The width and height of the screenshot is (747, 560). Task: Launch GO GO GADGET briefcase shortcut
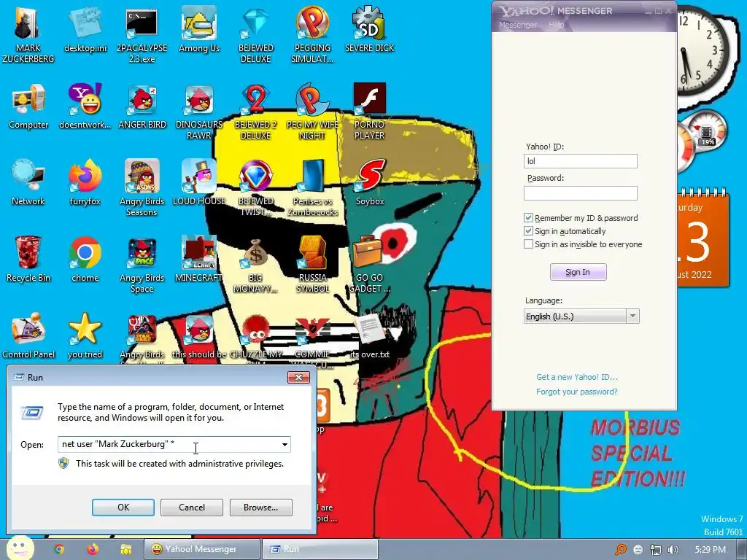coord(370,265)
